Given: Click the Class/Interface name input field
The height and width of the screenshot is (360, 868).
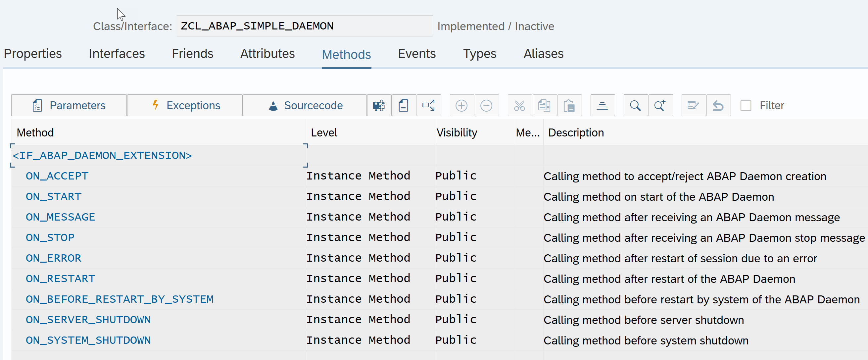Looking at the screenshot, I should (x=305, y=26).
